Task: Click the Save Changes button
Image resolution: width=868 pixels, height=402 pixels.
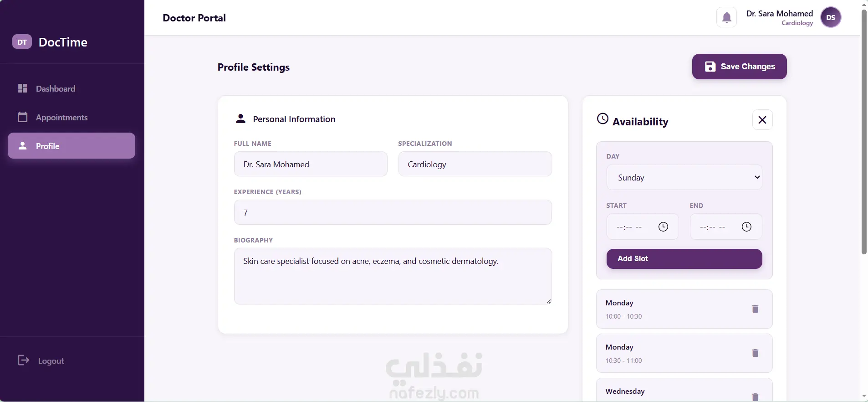Action: click(739, 67)
